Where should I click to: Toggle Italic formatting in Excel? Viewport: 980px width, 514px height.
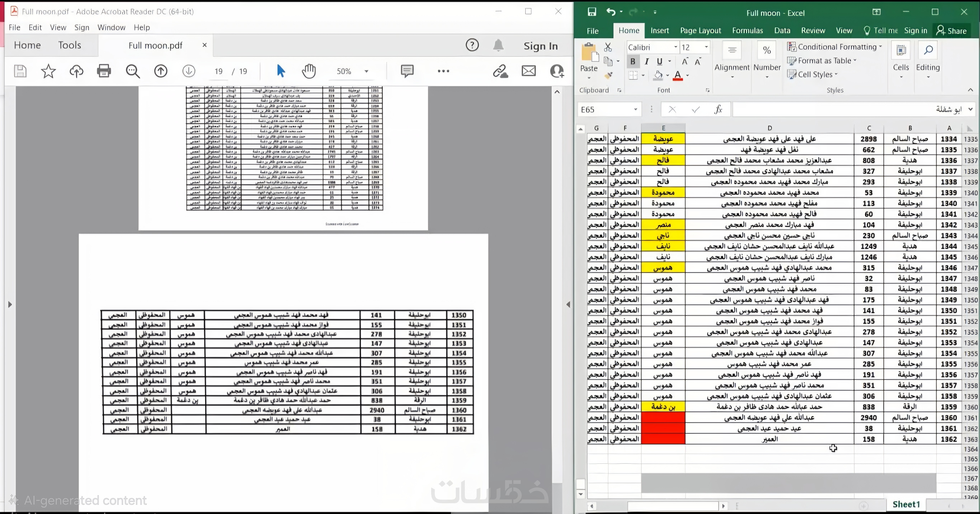click(x=646, y=61)
